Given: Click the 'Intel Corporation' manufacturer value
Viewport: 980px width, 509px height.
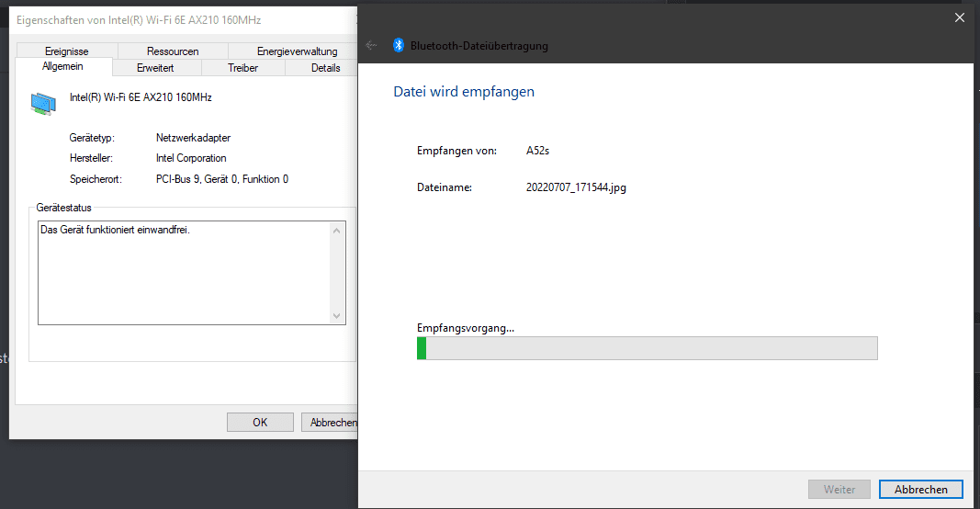Looking at the screenshot, I should (x=191, y=158).
